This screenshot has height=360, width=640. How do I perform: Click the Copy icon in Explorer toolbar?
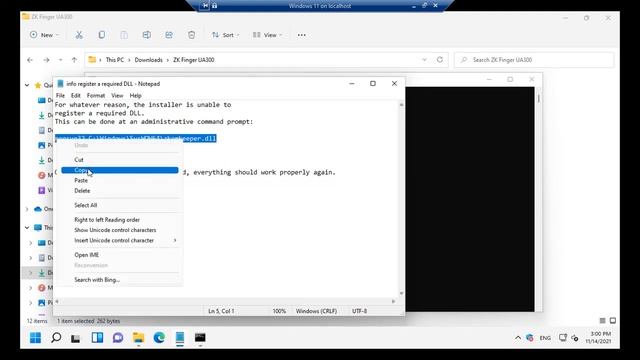point(102,35)
